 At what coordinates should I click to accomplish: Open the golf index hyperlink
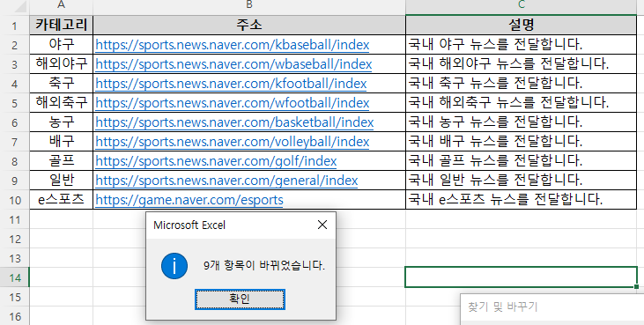(x=216, y=161)
